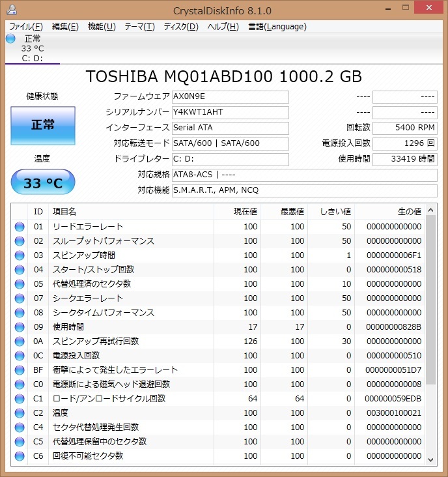Click status orb for row 04 スタート/ストップ回数

[x=20, y=270]
